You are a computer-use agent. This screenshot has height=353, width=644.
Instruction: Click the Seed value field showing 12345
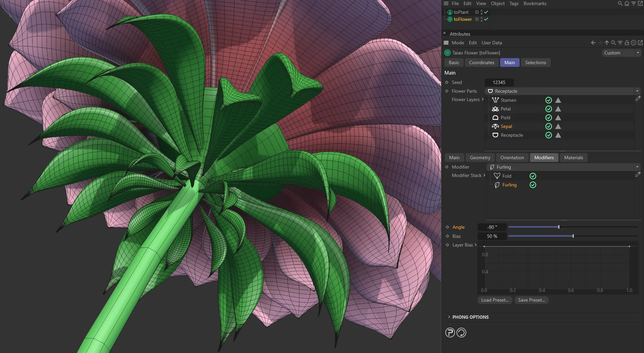click(499, 82)
